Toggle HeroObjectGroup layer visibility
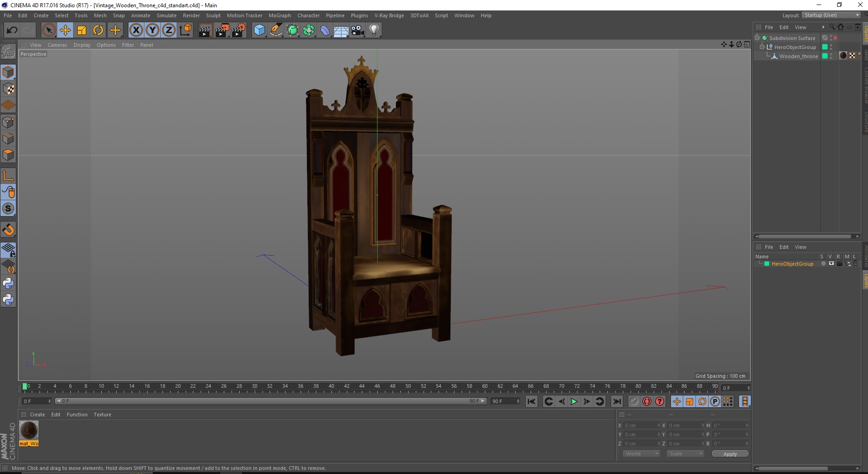 tap(831, 264)
